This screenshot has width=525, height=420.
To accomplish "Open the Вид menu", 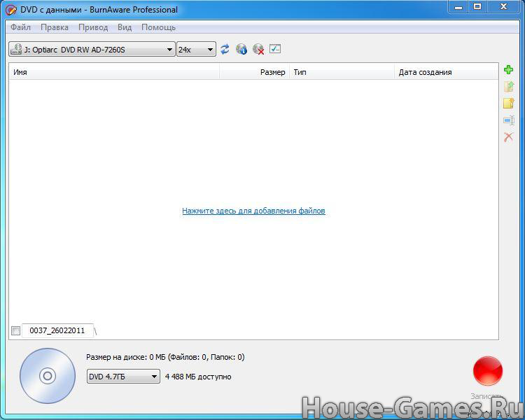I will point(125,27).
